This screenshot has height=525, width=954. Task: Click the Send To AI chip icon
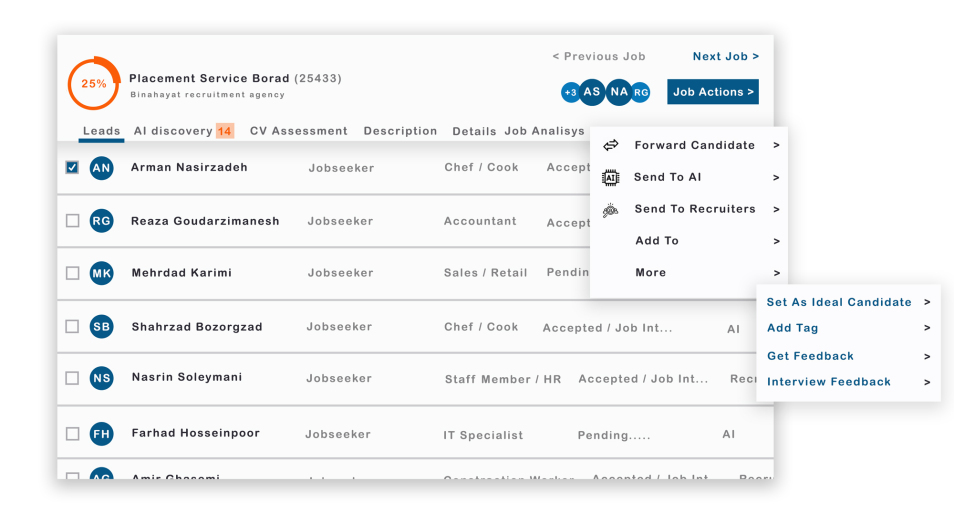pyautogui.click(x=610, y=178)
